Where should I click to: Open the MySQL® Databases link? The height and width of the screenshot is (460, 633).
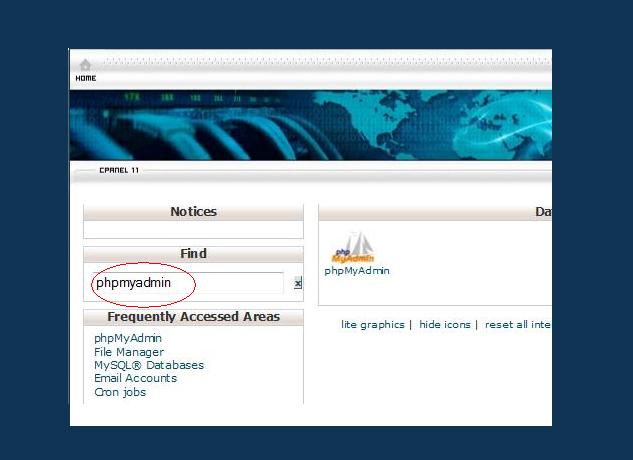(x=149, y=365)
